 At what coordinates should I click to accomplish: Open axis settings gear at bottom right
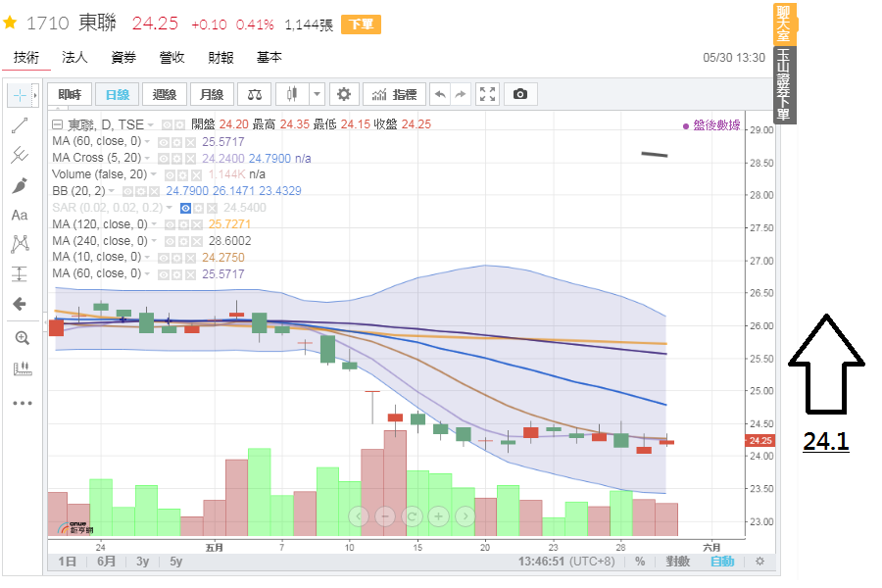[759, 561]
